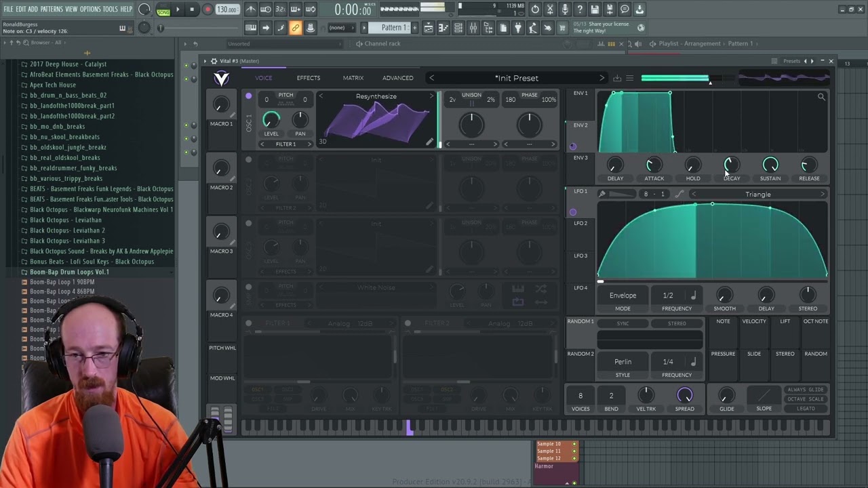Click the Presets button in plugin title bar
This screenshot has width=868, height=488.
click(x=792, y=61)
